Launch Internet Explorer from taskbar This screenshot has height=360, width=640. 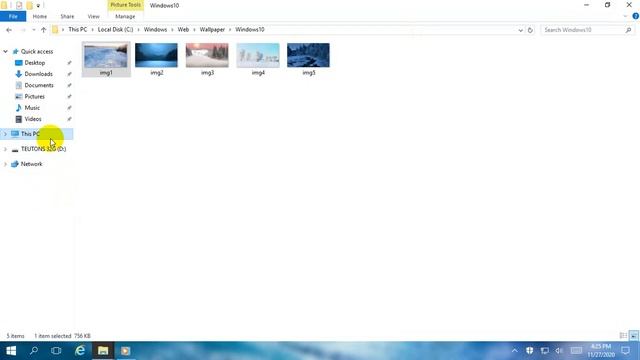tap(80, 351)
